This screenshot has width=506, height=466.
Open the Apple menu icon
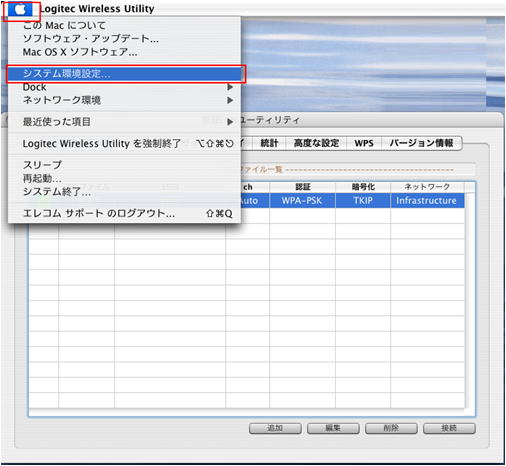coord(20,10)
